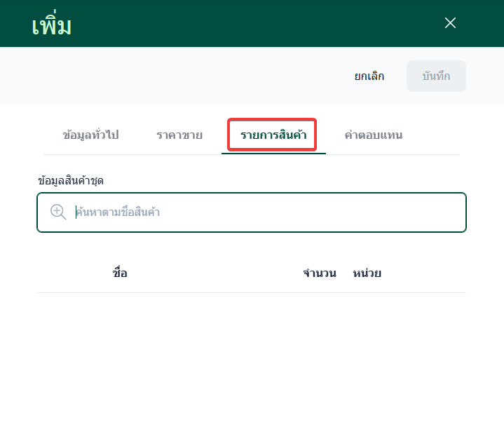Click the blank white area below table
The width and height of the screenshot is (504, 434).
[x=251, y=393]
